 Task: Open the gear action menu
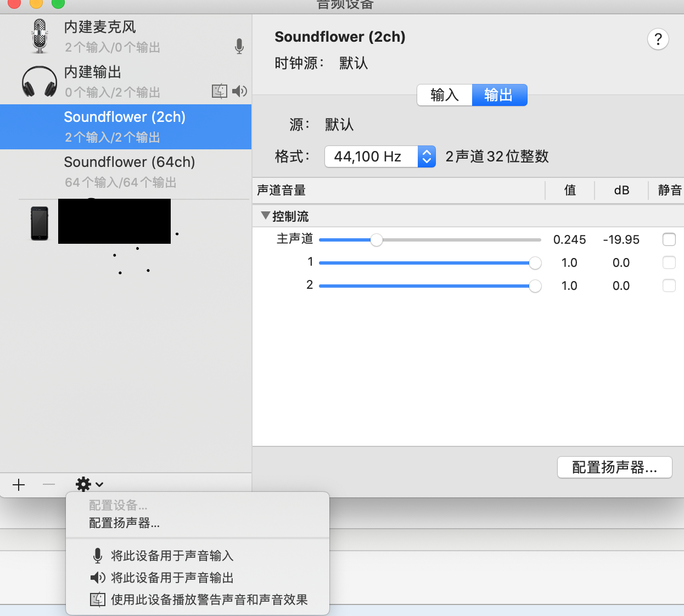point(89,485)
